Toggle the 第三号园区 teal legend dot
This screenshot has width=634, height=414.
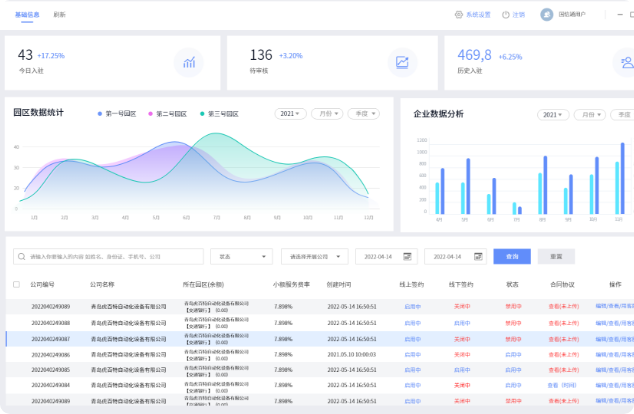coord(202,114)
